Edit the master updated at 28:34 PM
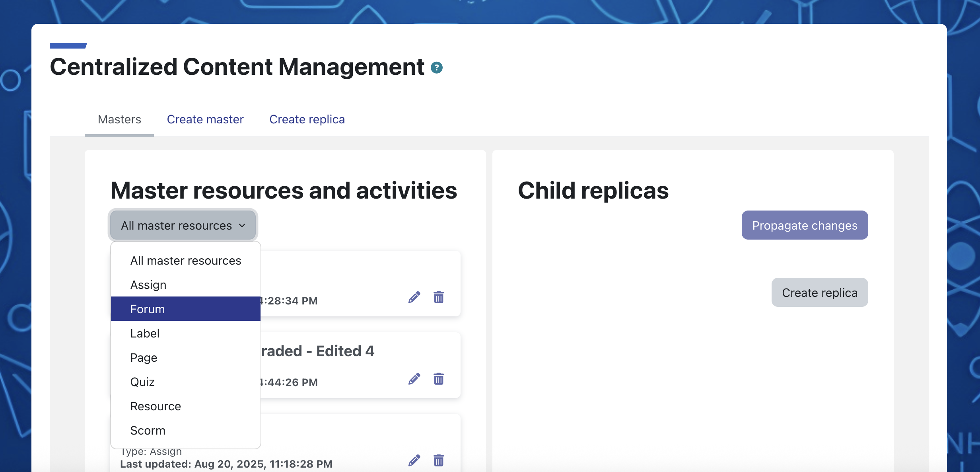The image size is (980, 472). click(x=414, y=297)
